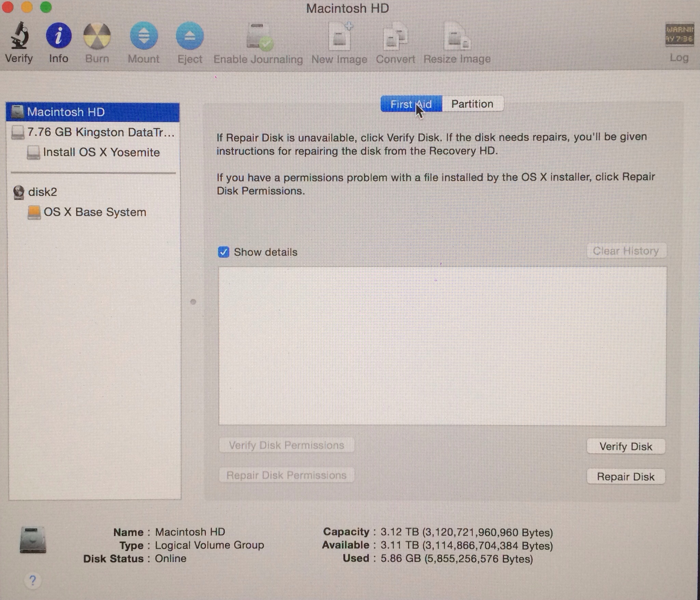Click the sidebar splitter handle dot
This screenshot has width=700, height=600.
tap(193, 302)
